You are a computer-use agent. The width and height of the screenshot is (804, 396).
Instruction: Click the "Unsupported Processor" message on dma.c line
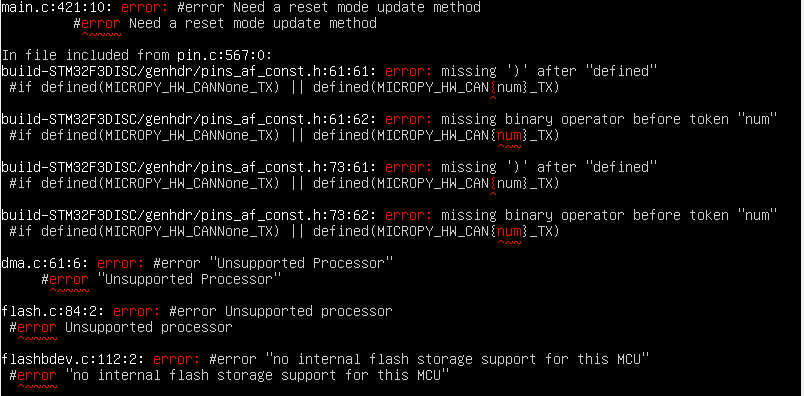point(300,263)
